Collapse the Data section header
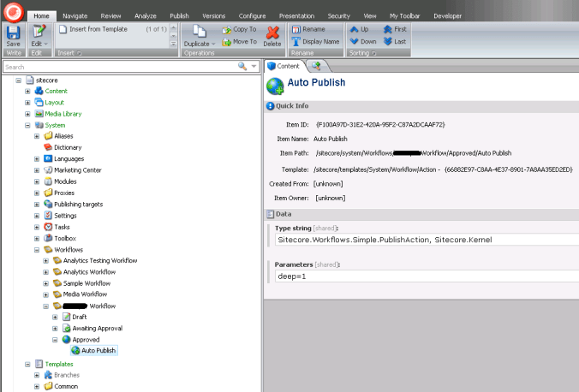The height and width of the screenshot is (392, 579). [x=421, y=214]
